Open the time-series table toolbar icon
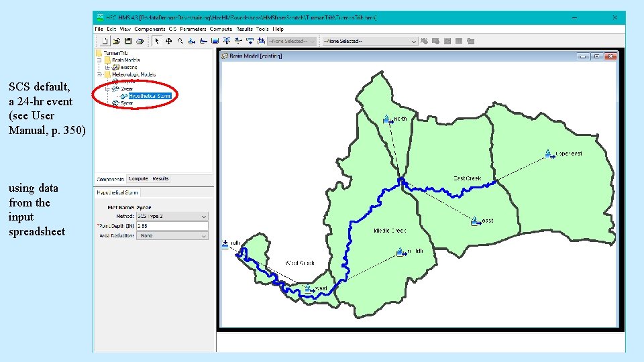Screen dimensions: 644x362 point(471,41)
